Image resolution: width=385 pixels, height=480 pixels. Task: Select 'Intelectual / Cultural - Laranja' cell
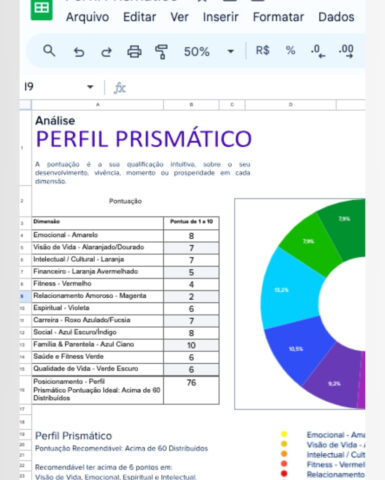[98, 260]
